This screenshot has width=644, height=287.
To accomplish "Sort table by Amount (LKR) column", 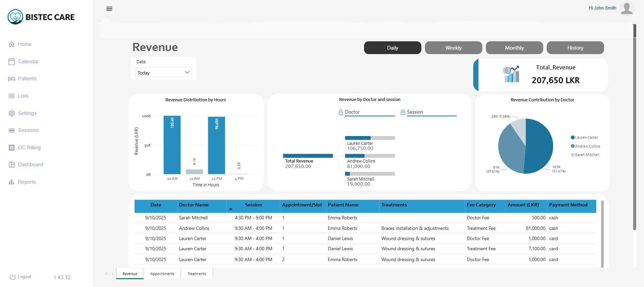I will click(x=523, y=205).
